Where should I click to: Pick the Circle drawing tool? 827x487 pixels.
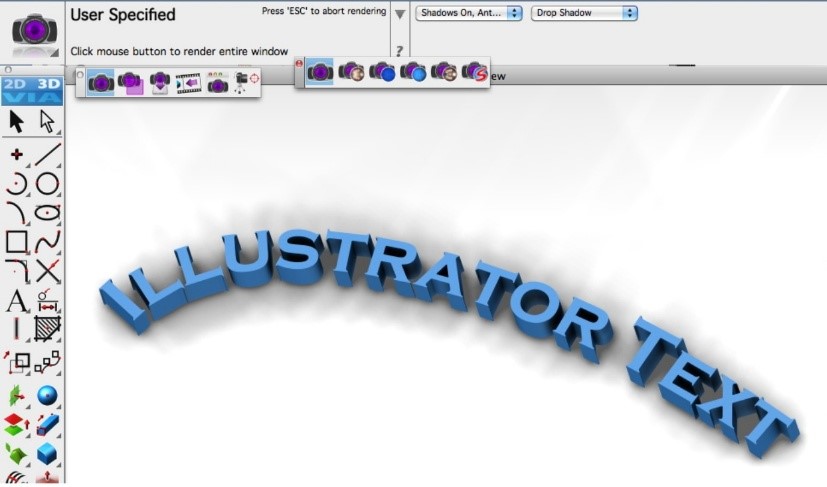tap(47, 184)
